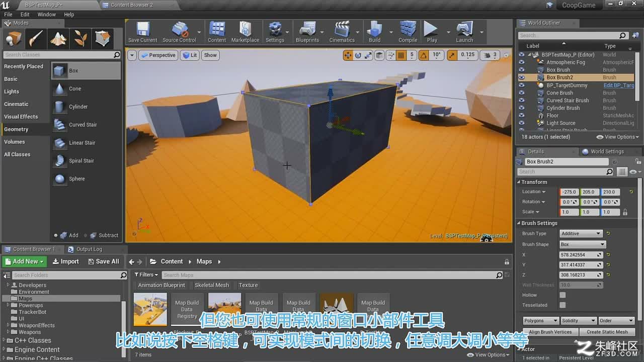The width and height of the screenshot is (644, 362).
Task: Switch to the World Settings tab
Action: (x=607, y=151)
